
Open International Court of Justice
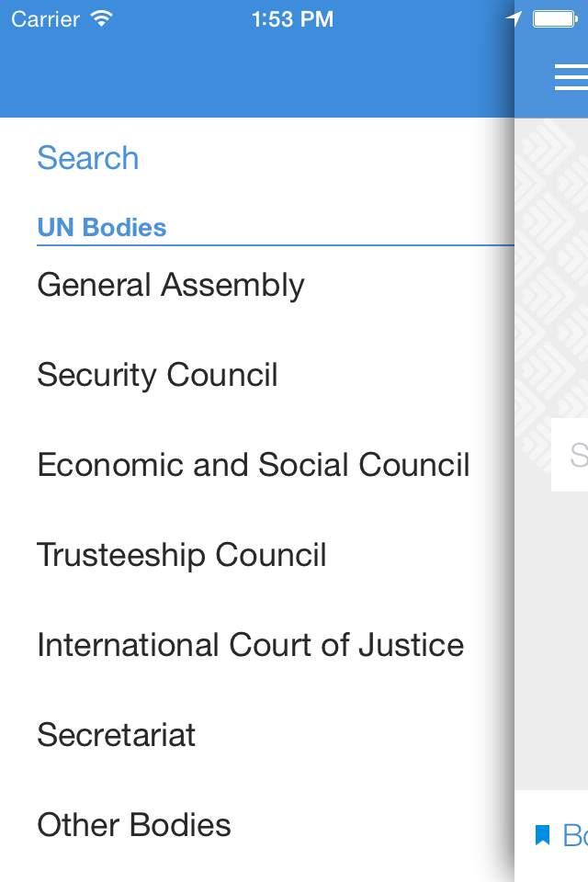251,645
